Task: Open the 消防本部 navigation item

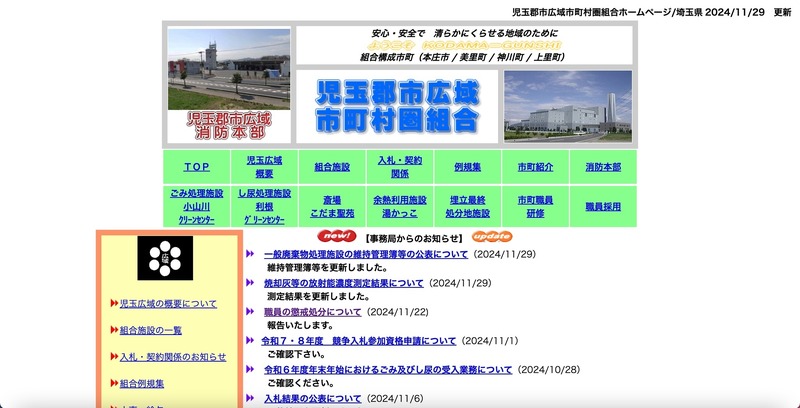Action: [603, 167]
